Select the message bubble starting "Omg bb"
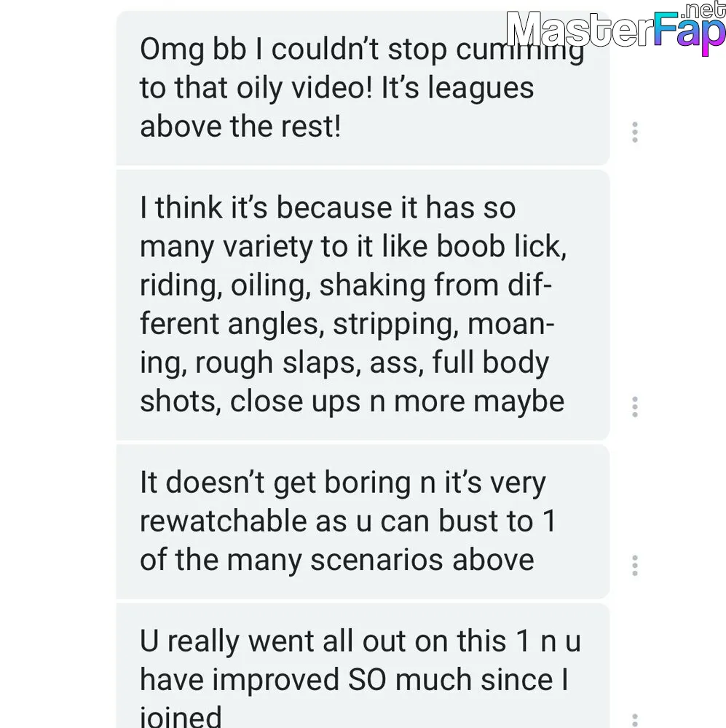The image size is (726, 728). pos(363,88)
